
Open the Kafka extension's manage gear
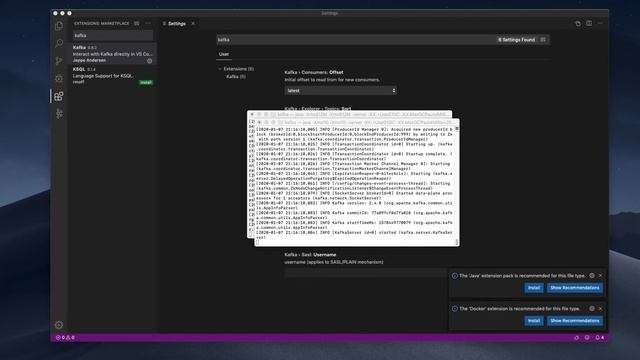point(150,61)
